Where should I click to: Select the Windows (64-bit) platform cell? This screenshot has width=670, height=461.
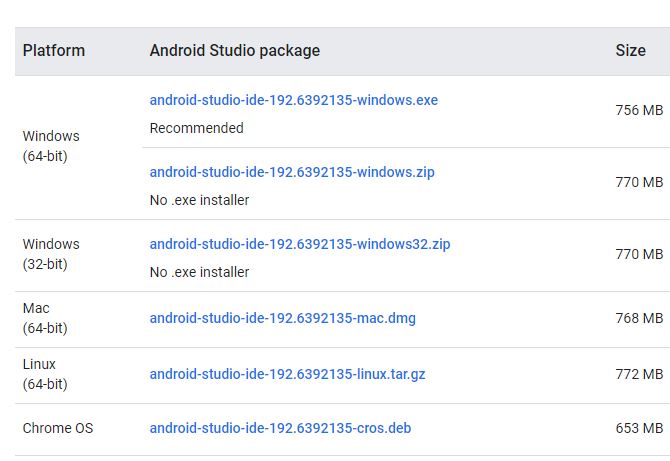click(51, 146)
